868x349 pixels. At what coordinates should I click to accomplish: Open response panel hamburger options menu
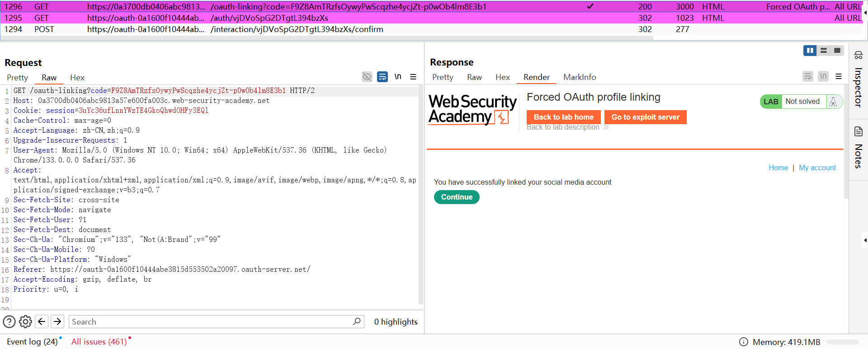[x=839, y=77]
